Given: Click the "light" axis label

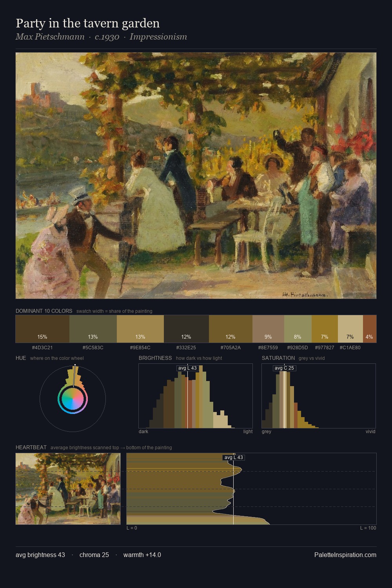Looking at the screenshot, I should point(248,432).
